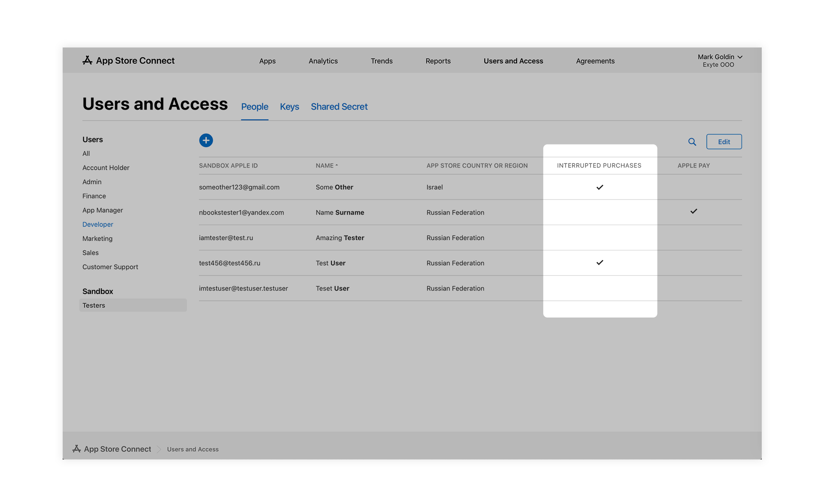Image resolution: width=824 pixels, height=504 pixels.
Task: Select Developer in the sidebar
Action: point(98,224)
